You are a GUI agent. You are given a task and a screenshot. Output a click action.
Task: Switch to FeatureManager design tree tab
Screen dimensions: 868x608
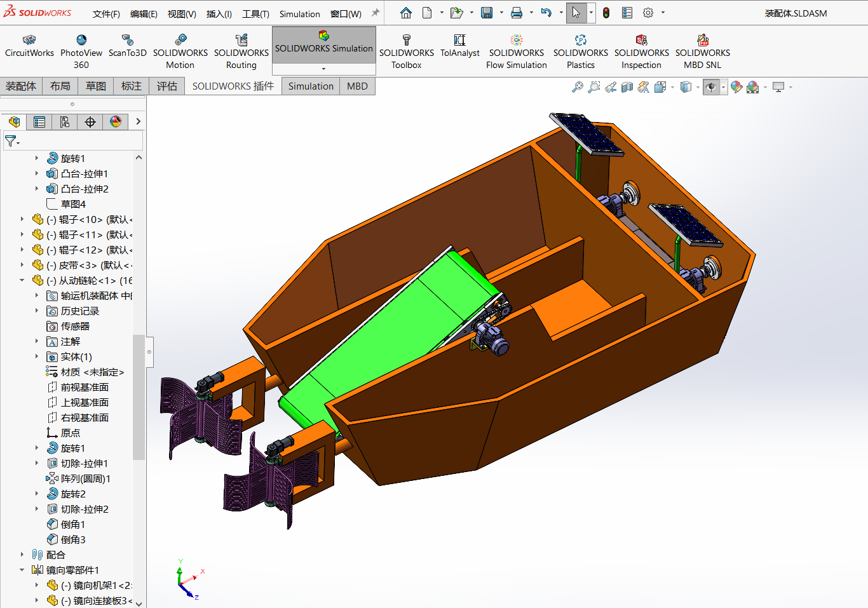(14, 122)
